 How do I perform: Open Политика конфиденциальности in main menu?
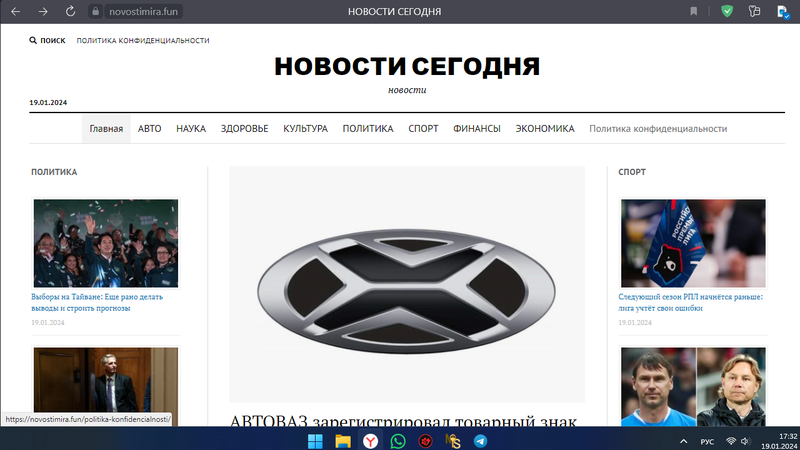point(658,129)
